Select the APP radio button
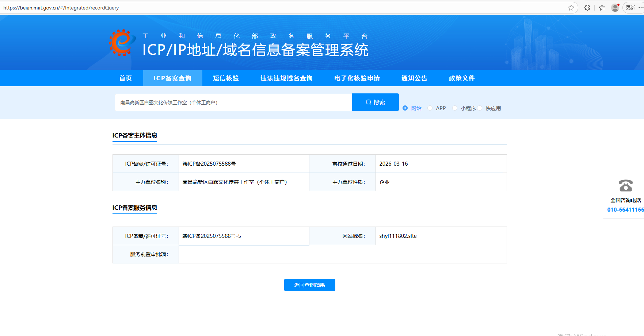The width and height of the screenshot is (644, 336). click(430, 108)
